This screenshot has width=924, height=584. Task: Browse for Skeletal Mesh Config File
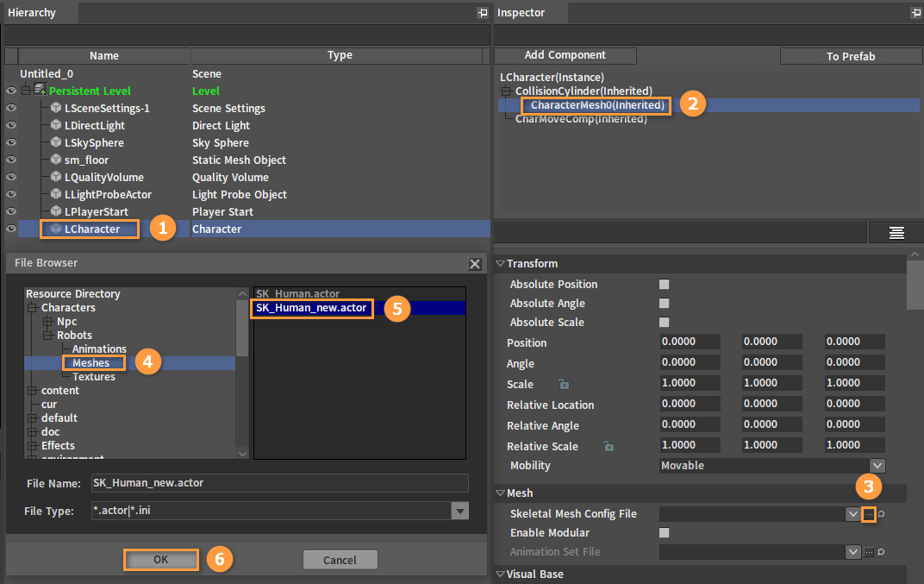coord(869,514)
